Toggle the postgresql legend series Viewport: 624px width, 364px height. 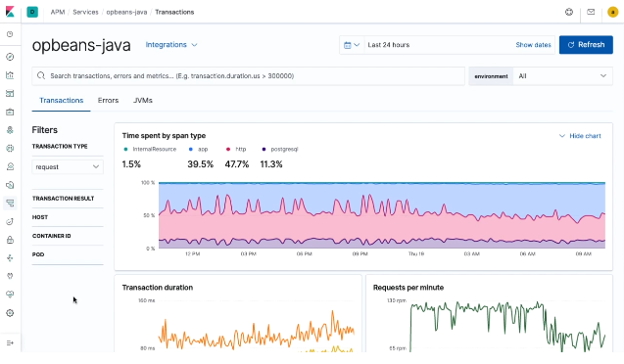[x=280, y=149]
